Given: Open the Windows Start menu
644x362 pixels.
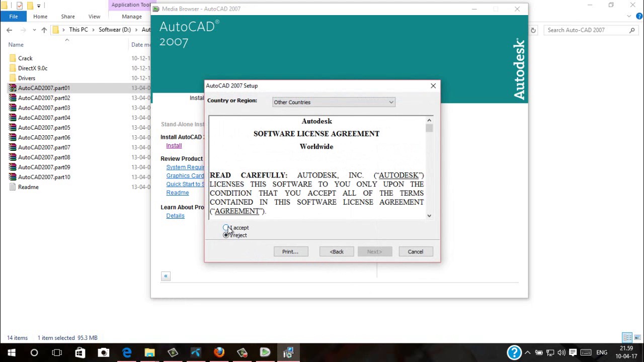Looking at the screenshot, I should point(12,352).
